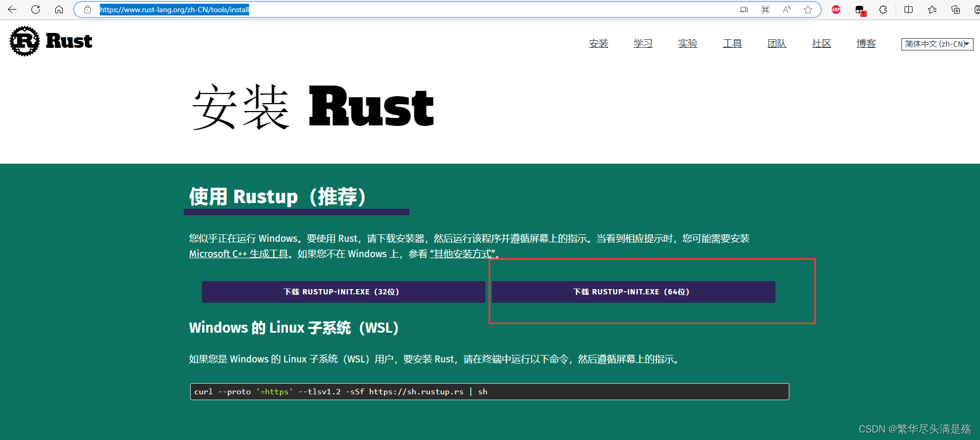The height and width of the screenshot is (440, 980).
Task: Click the 使用 Rustup（推荐）heading
Action: (x=278, y=197)
